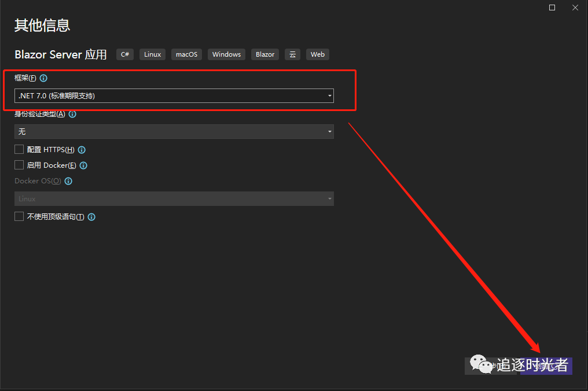588x391 pixels.
Task: Tick the 不使用顶级语句 checkbox
Action: click(x=19, y=216)
